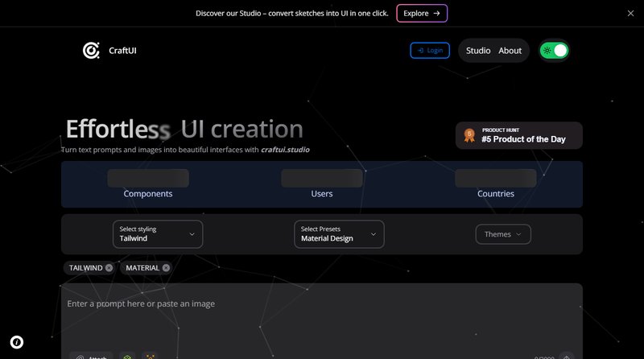Image resolution: width=644 pixels, height=359 pixels.
Task: Close the top announcement banner
Action: 630,13
